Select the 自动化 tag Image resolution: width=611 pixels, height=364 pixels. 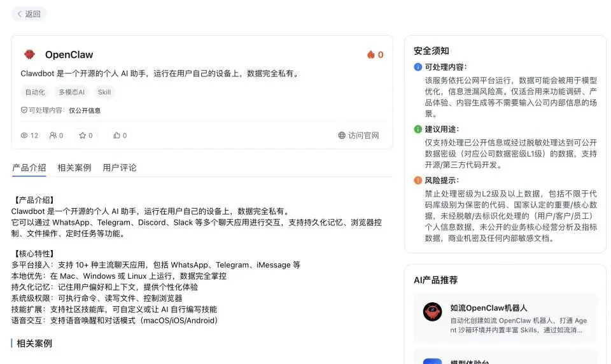click(x=35, y=92)
